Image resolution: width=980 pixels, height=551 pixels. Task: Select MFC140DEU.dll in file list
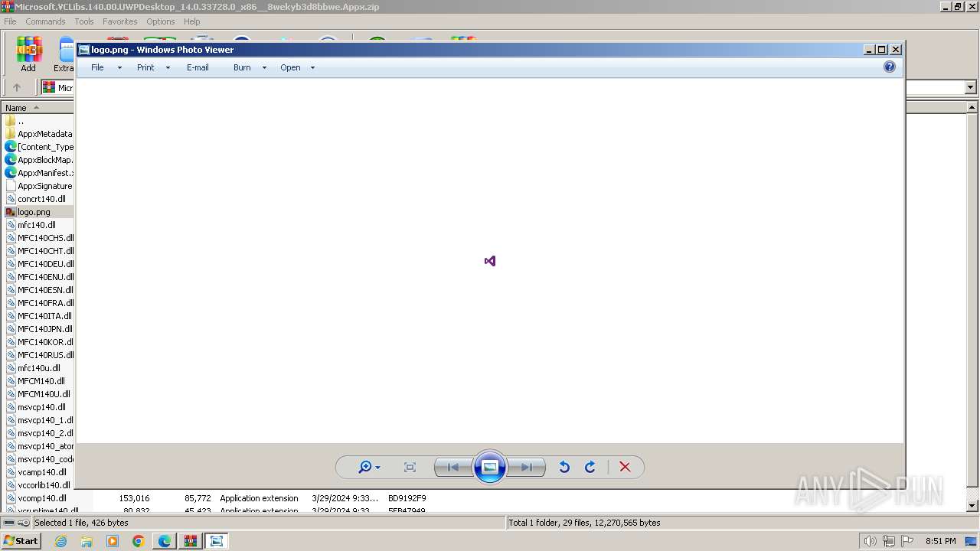(39, 264)
